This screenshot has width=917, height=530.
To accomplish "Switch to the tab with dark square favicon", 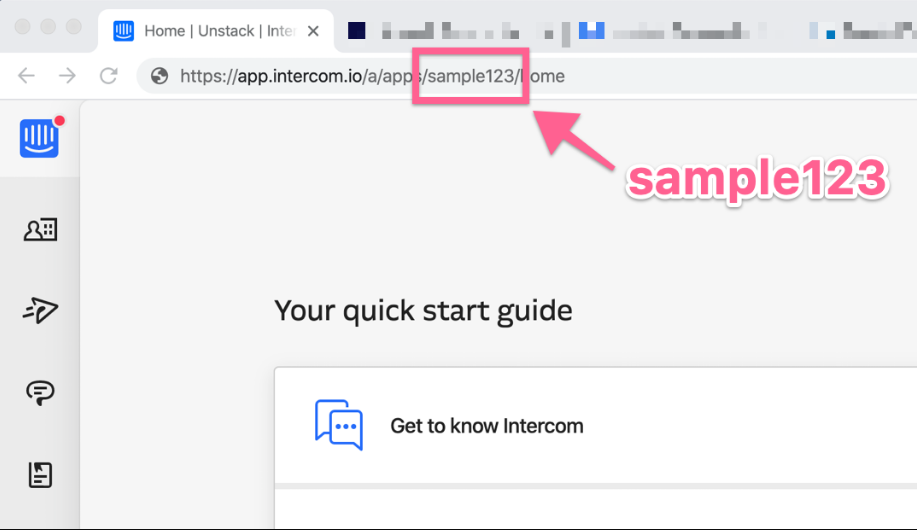I will click(x=357, y=30).
